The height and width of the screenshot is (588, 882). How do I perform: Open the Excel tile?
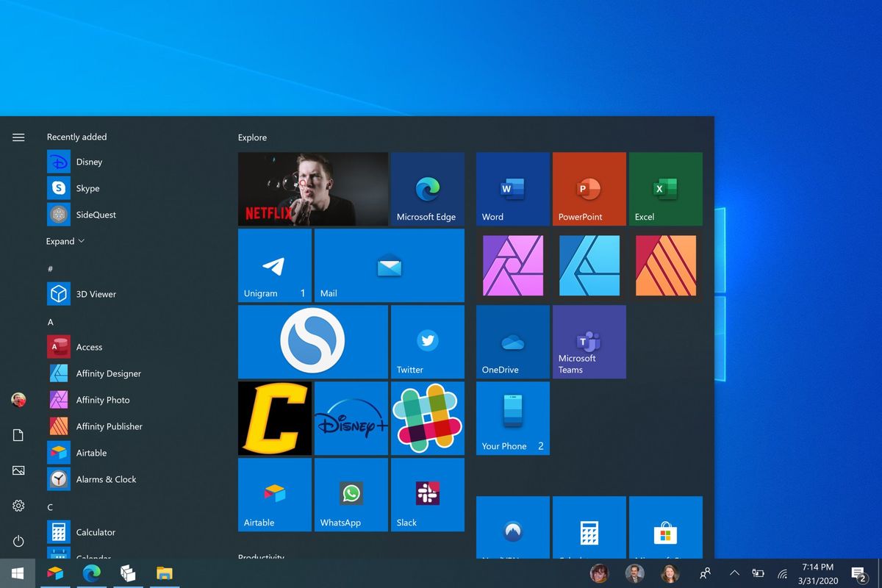(665, 188)
